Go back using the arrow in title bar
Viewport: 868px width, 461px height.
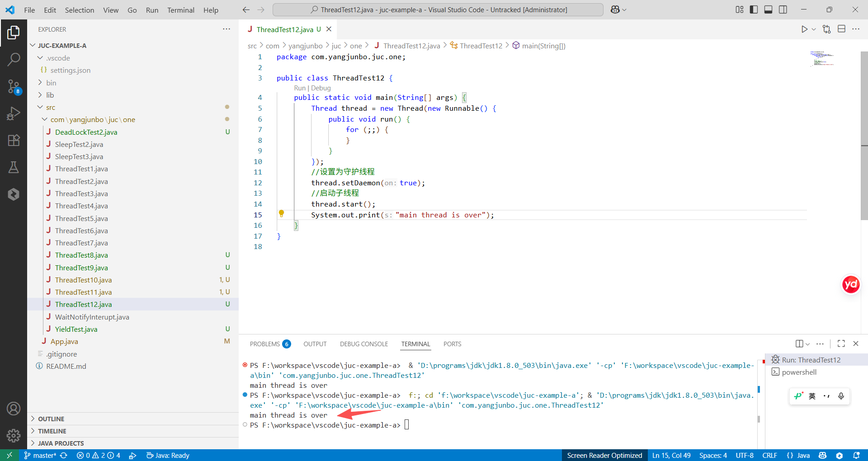246,9
